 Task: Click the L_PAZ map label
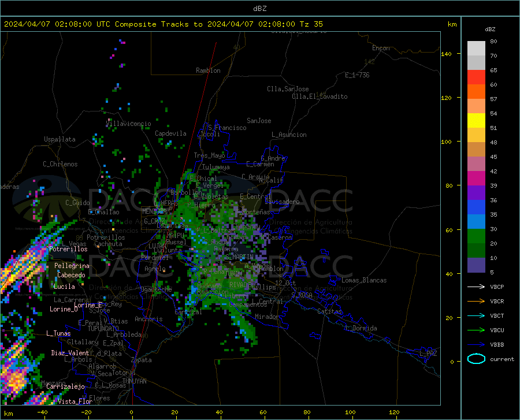pos(428,354)
